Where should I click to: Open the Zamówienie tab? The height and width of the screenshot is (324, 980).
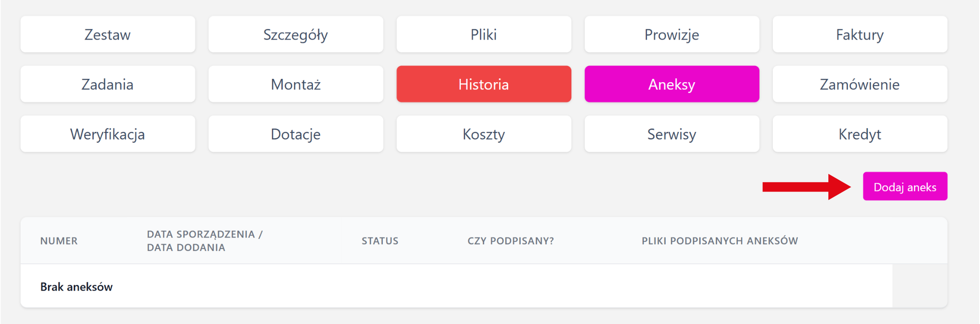[x=860, y=84]
